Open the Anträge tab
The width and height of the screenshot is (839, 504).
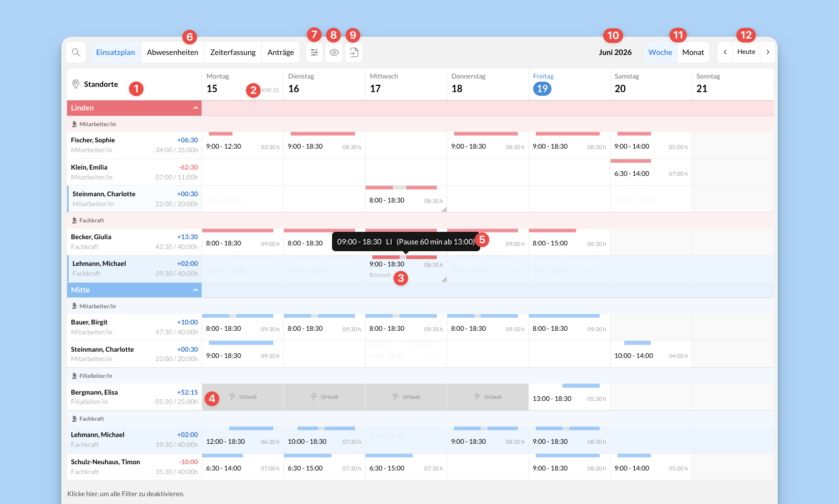click(x=281, y=52)
